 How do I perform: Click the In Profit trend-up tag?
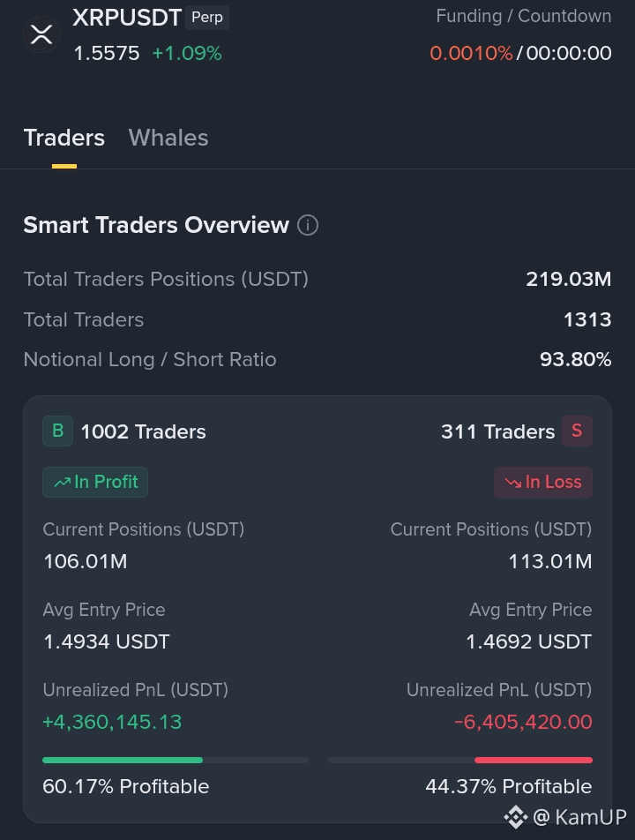pos(95,482)
